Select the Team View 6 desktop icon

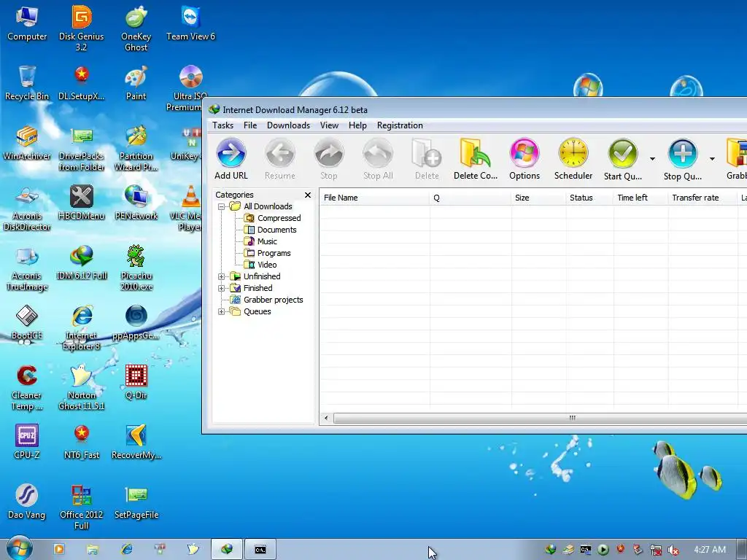[x=190, y=24]
